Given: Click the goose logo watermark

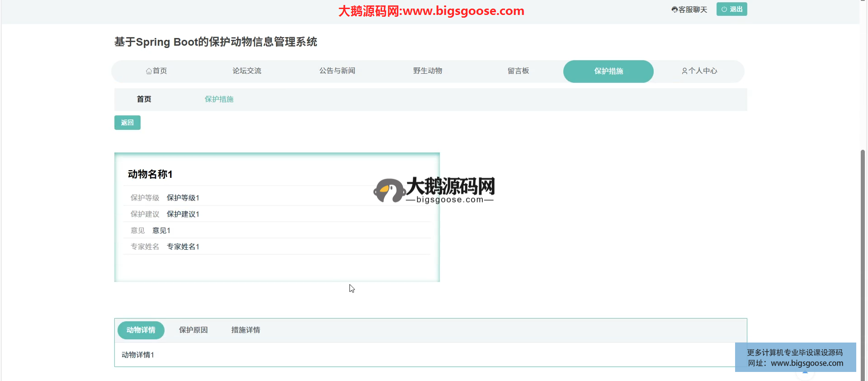Looking at the screenshot, I should tap(389, 190).
